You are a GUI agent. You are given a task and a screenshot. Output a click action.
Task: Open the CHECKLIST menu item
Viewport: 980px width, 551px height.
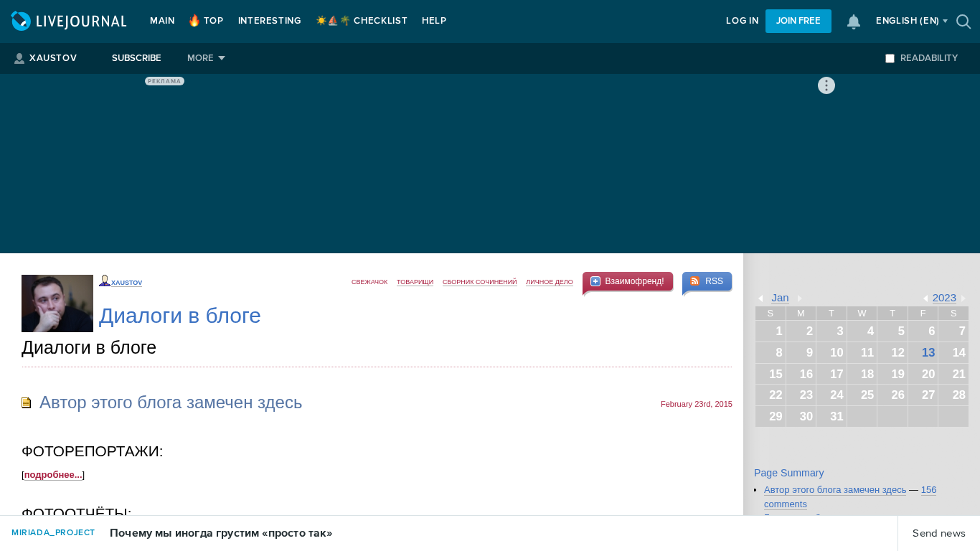pyautogui.click(x=362, y=21)
